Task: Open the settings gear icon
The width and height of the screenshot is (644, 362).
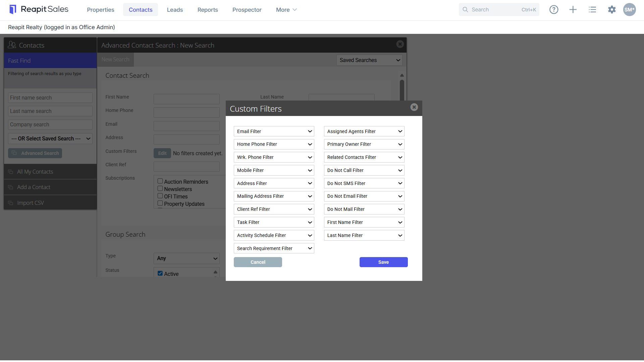Action: coord(612,10)
